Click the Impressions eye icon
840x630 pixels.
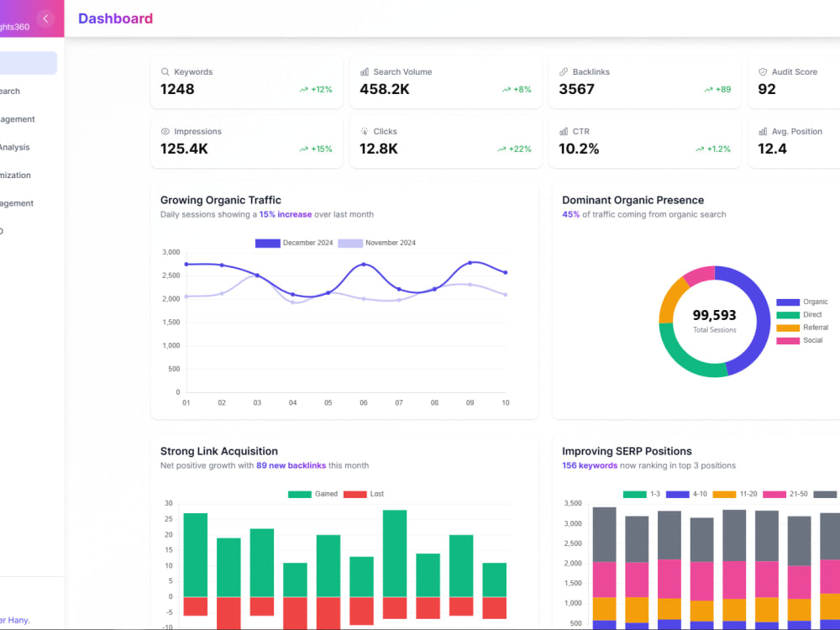(x=165, y=131)
